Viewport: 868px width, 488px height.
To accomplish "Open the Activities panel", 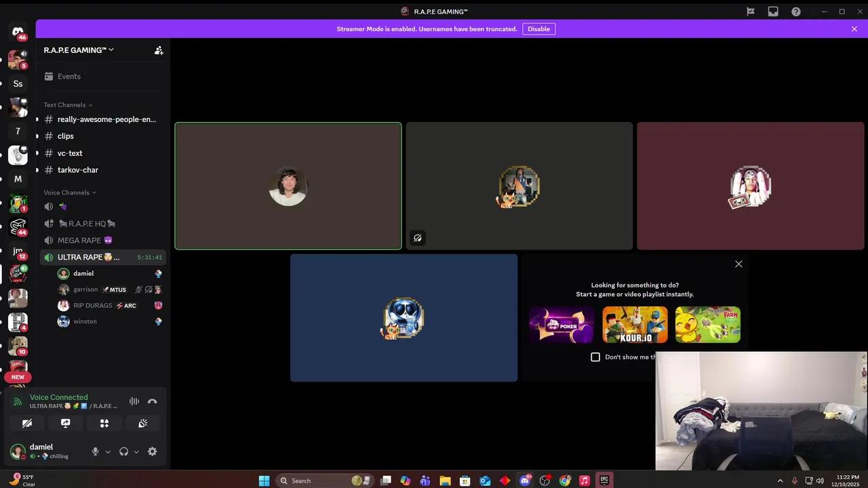I will pyautogui.click(x=104, y=423).
